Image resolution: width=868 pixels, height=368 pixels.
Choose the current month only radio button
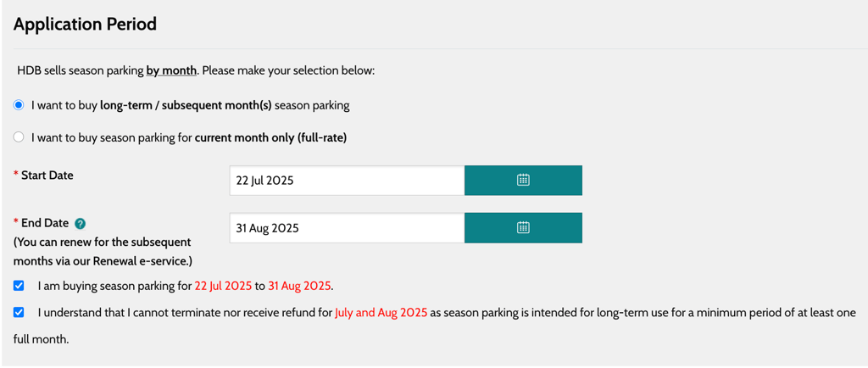pyautogui.click(x=19, y=137)
